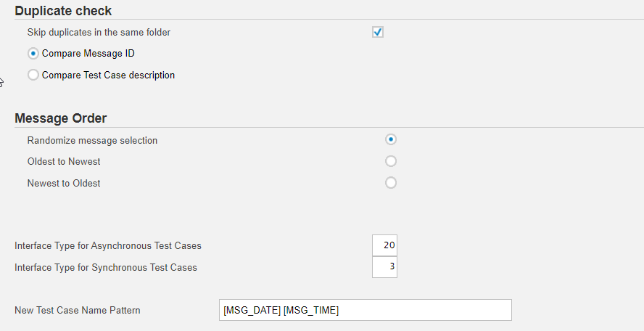Toggle the Skip duplicates in same folder checkbox
This screenshot has width=644, height=331.
tap(377, 32)
